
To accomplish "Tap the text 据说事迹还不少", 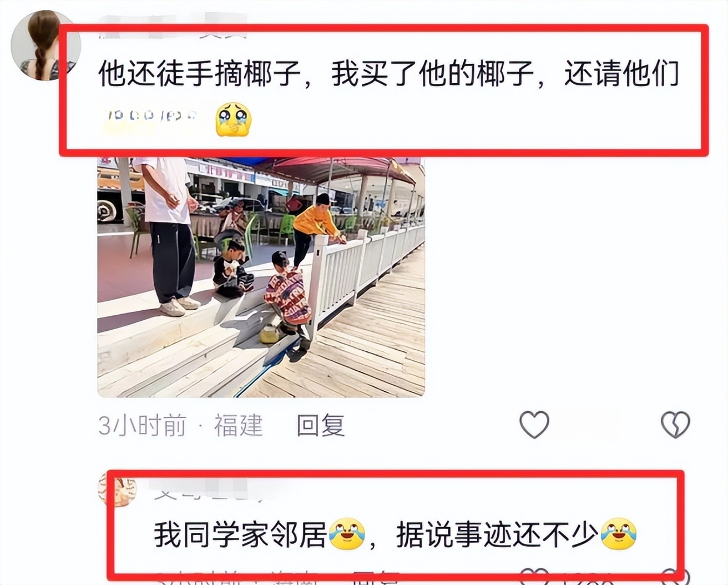I will coord(497,534).
